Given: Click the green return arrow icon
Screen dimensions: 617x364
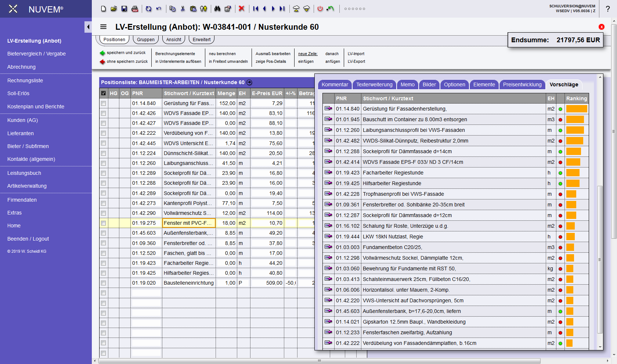Looking at the screenshot, I should pos(330,8).
